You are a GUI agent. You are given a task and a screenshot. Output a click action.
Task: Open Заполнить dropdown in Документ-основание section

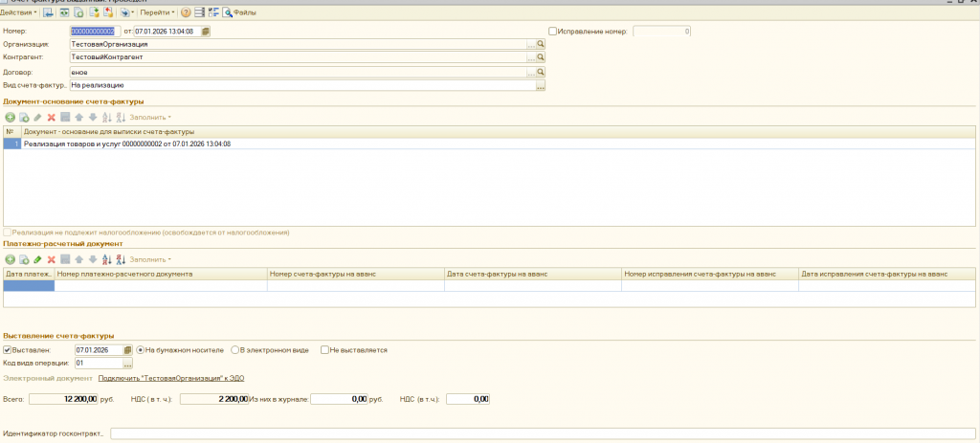point(150,118)
